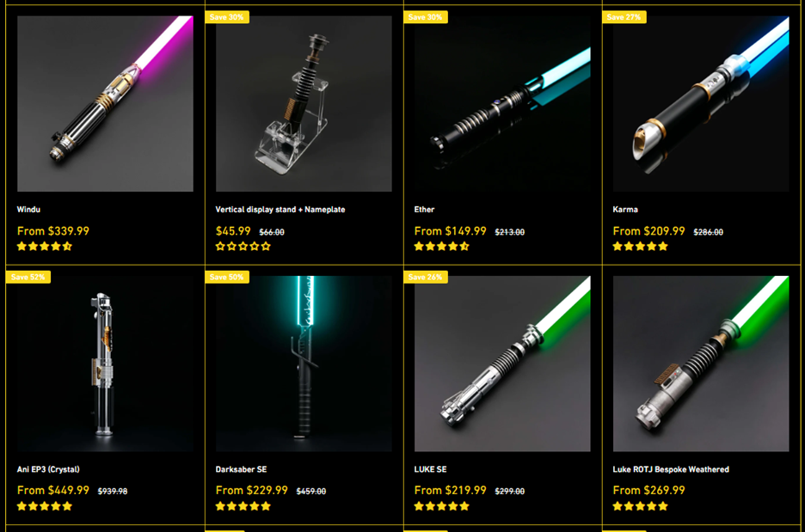The height and width of the screenshot is (532, 805).
Task: Open the Windu lightsaber product image
Action: click(x=105, y=104)
